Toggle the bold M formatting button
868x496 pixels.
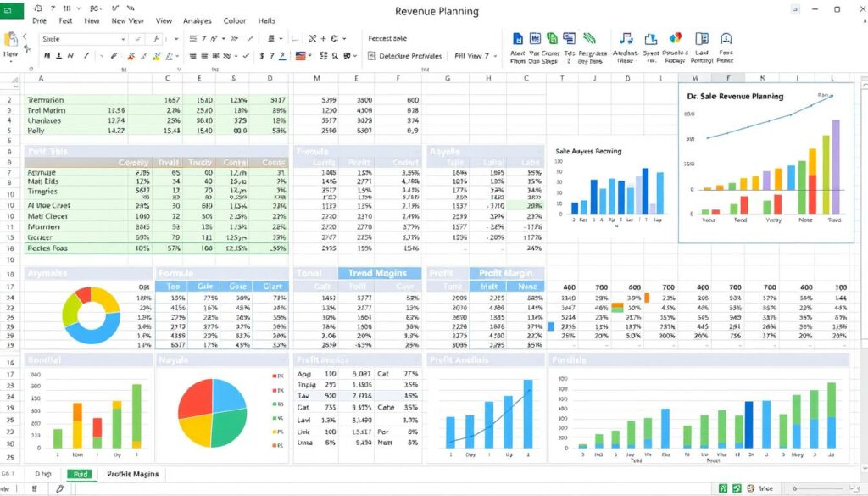click(47, 56)
